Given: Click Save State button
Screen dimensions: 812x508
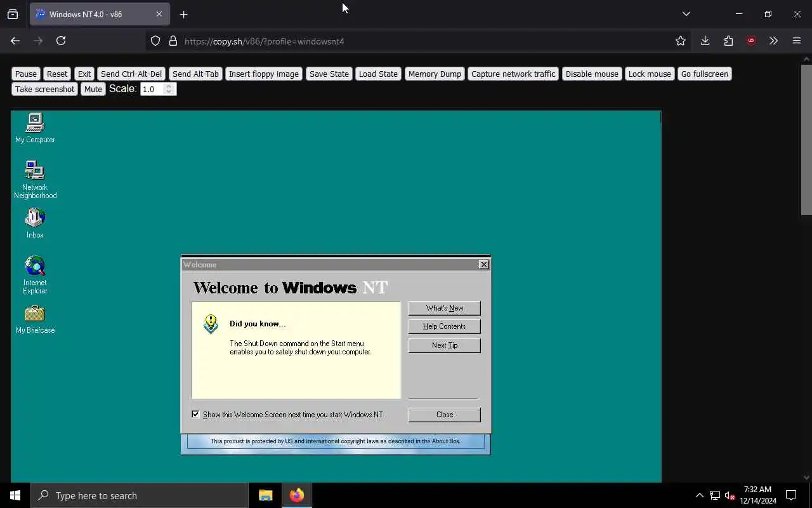Looking at the screenshot, I should click(x=329, y=74).
